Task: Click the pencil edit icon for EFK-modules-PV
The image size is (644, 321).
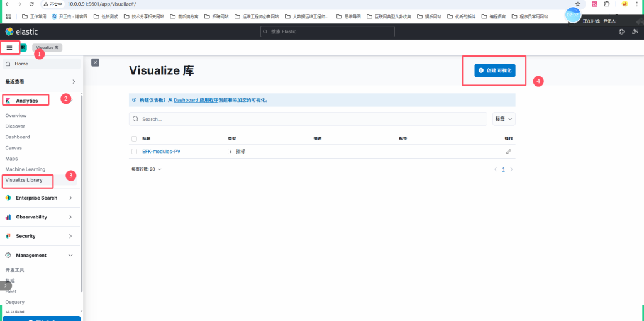Action: [x=509, y=152]
